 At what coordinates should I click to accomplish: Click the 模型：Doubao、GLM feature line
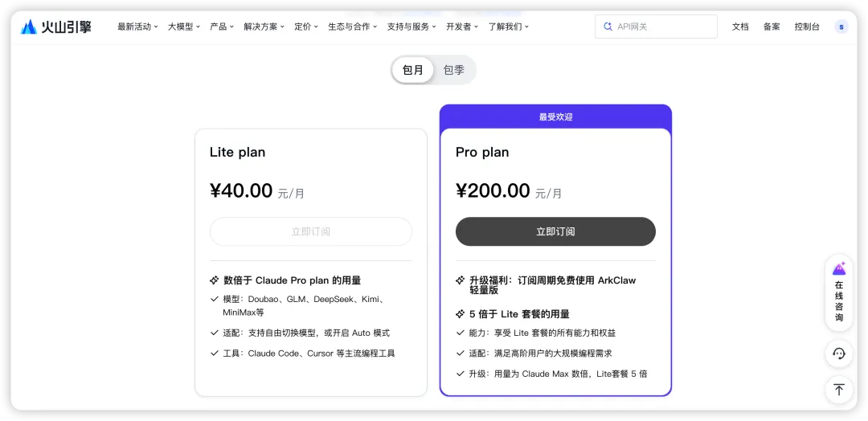(304, 305)
